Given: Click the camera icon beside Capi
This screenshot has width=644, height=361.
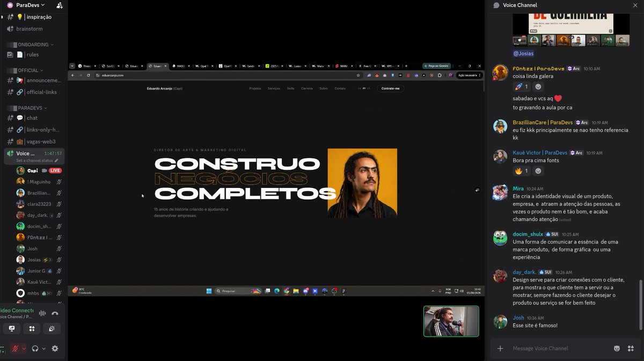Looking at the screenshot, I should pos(45,171).
